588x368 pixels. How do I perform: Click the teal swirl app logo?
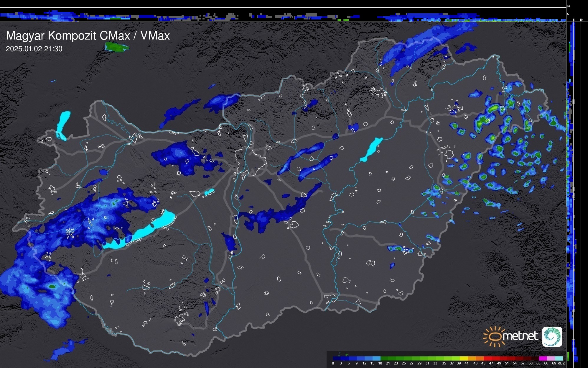pyautogui.click(x=552, y=336)
